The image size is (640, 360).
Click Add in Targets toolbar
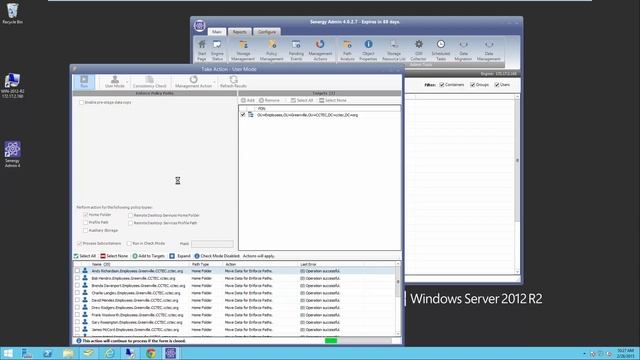coord(248,100)
